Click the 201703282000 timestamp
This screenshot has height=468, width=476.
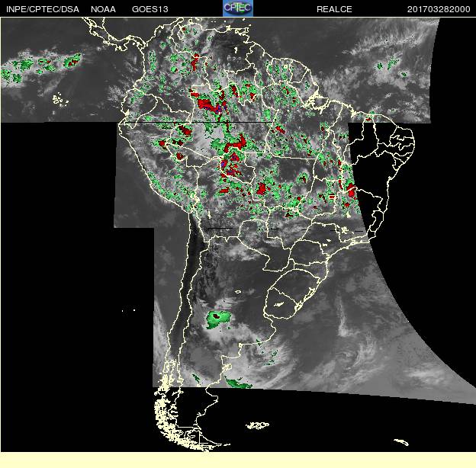click(439, 9)
